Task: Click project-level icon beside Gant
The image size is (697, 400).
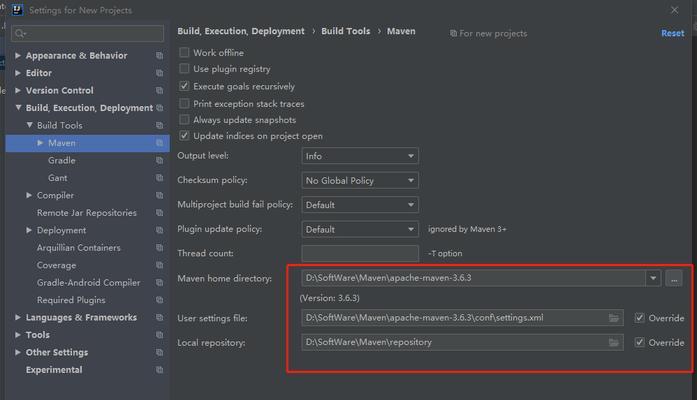Action: [160, 178]
